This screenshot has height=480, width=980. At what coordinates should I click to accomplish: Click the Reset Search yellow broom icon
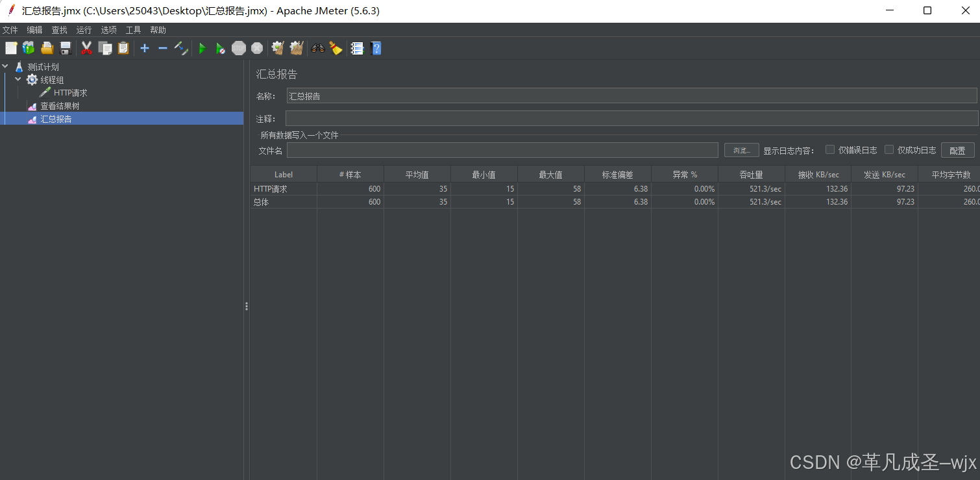336,48
